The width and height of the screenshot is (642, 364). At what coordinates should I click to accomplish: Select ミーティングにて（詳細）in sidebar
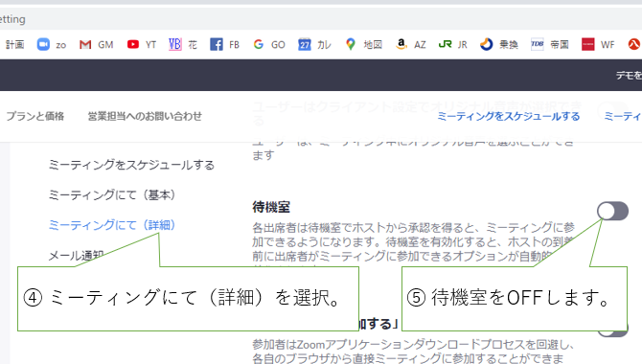pos(112,225)
